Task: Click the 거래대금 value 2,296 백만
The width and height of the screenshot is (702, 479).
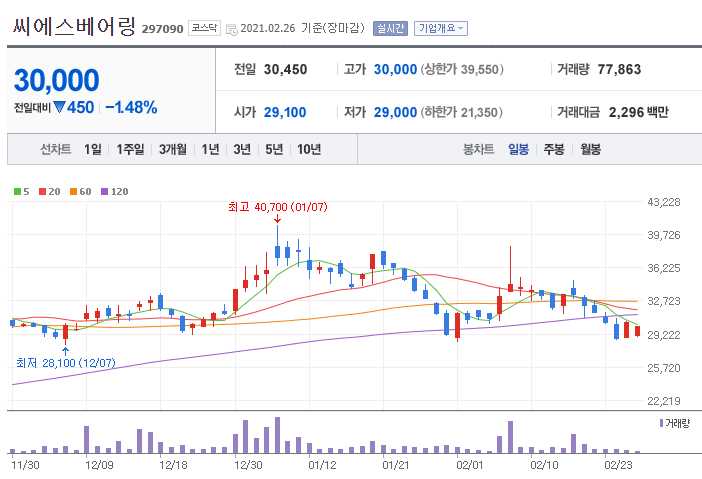Action: coord(638,112)
